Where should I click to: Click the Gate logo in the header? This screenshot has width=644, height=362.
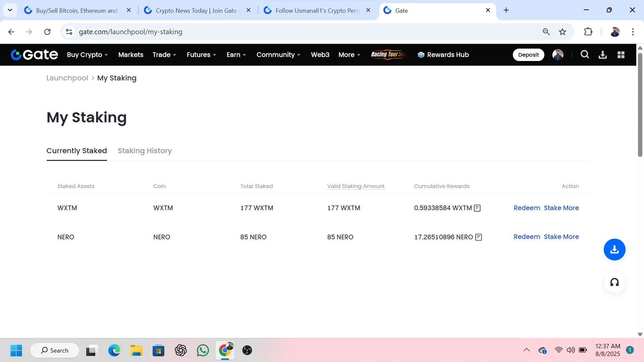34,55
